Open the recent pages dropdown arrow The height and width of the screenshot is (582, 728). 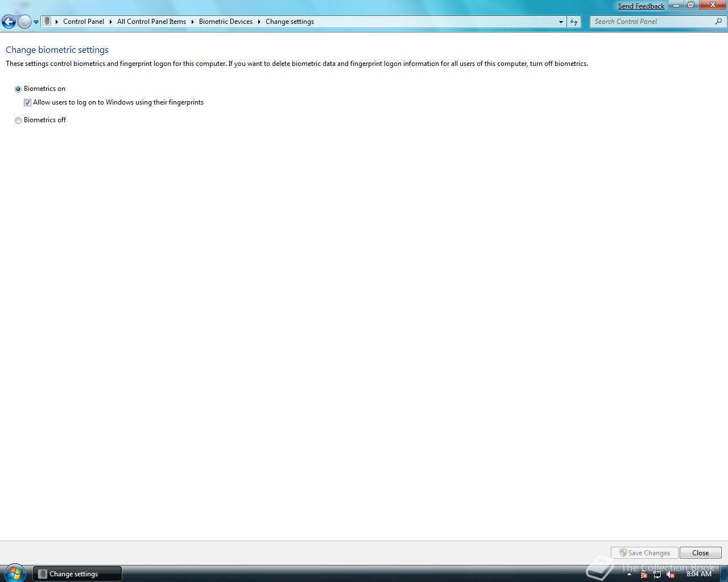pyautogui.click(x=36, y=22)
